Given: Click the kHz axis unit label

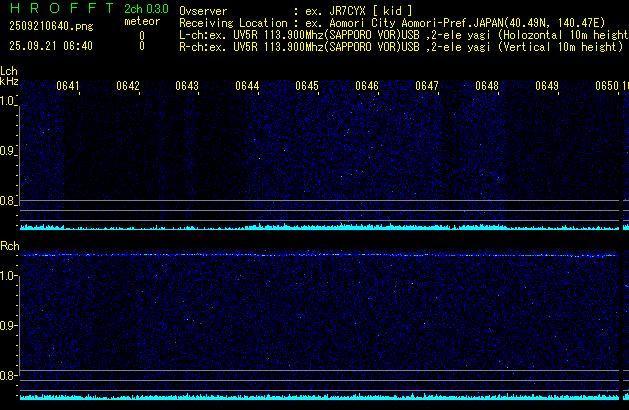Looking at the screenshot, I should pyautogui.click(x=9, y=81).
